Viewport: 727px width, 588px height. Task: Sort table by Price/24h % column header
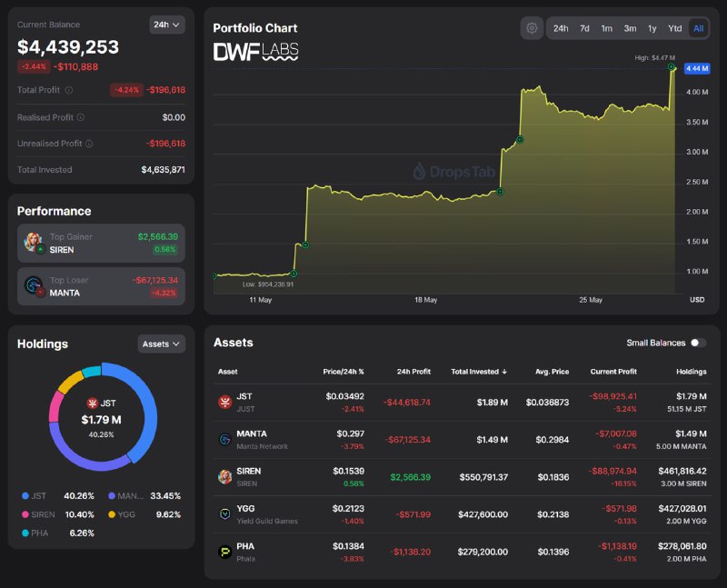(x=344, y=372)
